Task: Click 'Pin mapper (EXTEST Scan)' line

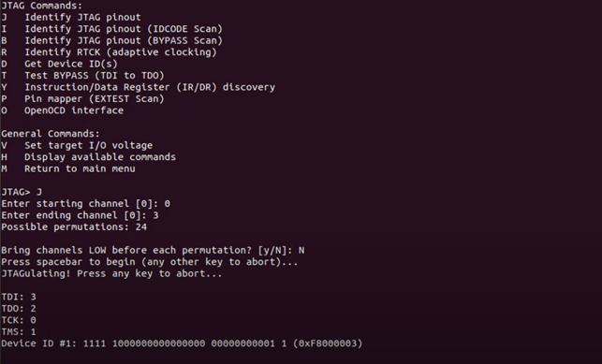Action: [82, 98]
